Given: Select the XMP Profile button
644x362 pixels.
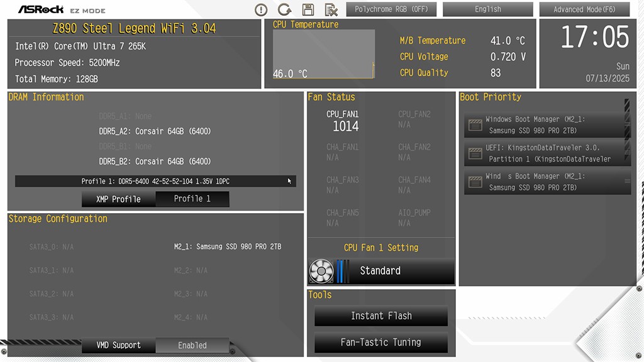Looking at the screenshot, I should pyautogui.click(x=118, y=199).
